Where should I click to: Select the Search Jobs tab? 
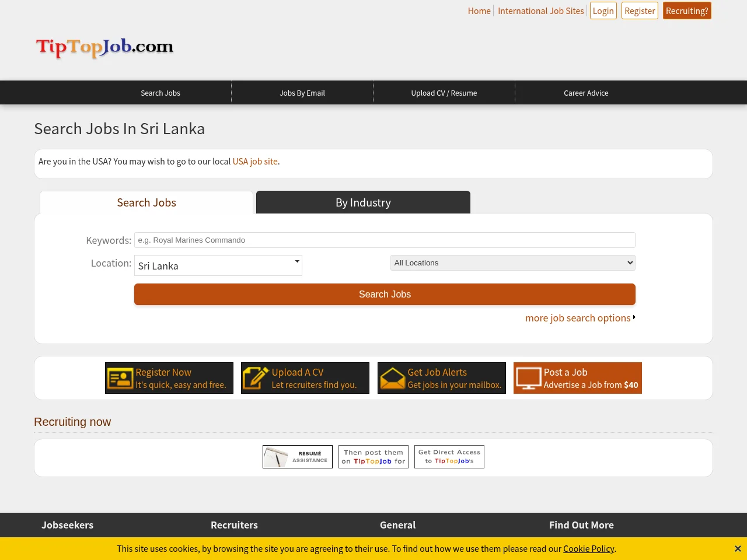[146, 202]
